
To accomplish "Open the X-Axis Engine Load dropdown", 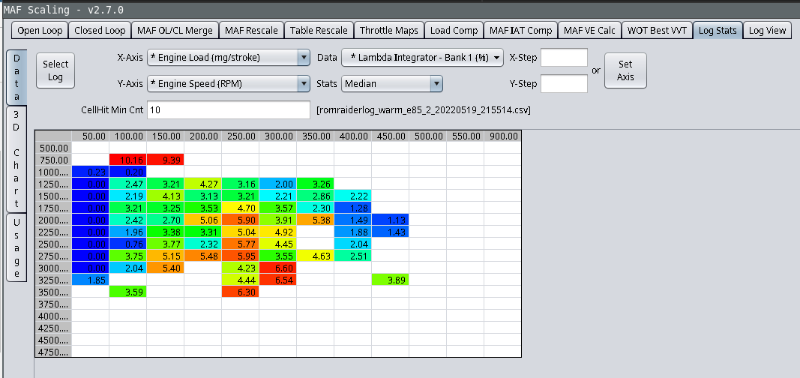I will tap(229, 58).
